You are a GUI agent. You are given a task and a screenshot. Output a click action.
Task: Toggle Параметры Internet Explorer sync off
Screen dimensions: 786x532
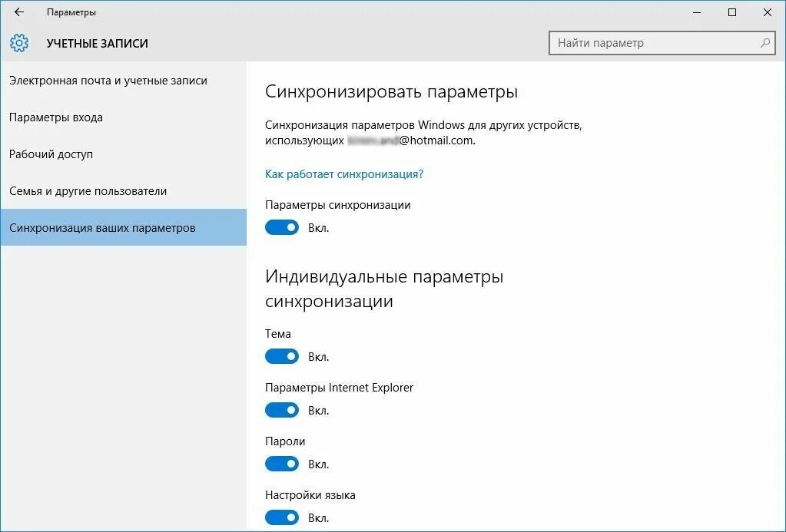282,410
